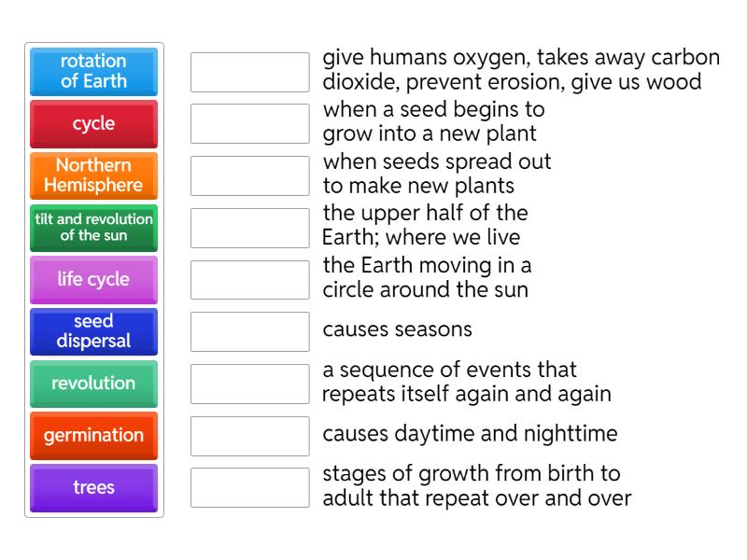Click the 'causes daytime and nighttime' definition text
The height and width of the screenshot is (560, 747).
(x=470, y=434)
